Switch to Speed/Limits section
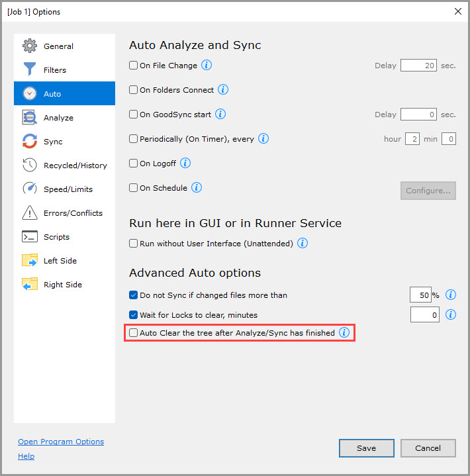Screen dimensions: 470x476 tap(68, 189)
